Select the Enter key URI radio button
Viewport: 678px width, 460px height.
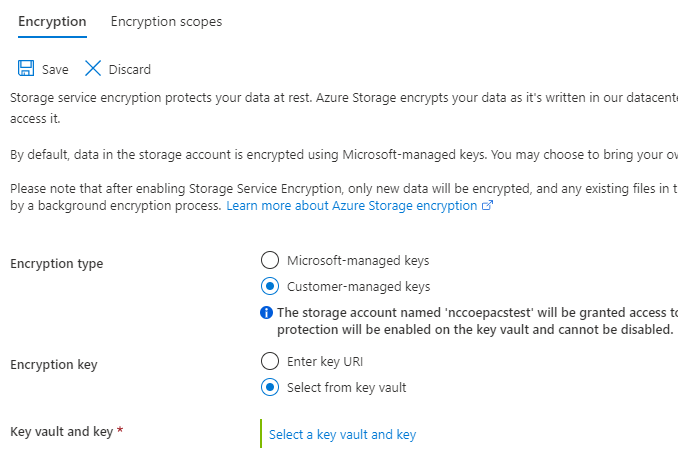click(269, 361)
